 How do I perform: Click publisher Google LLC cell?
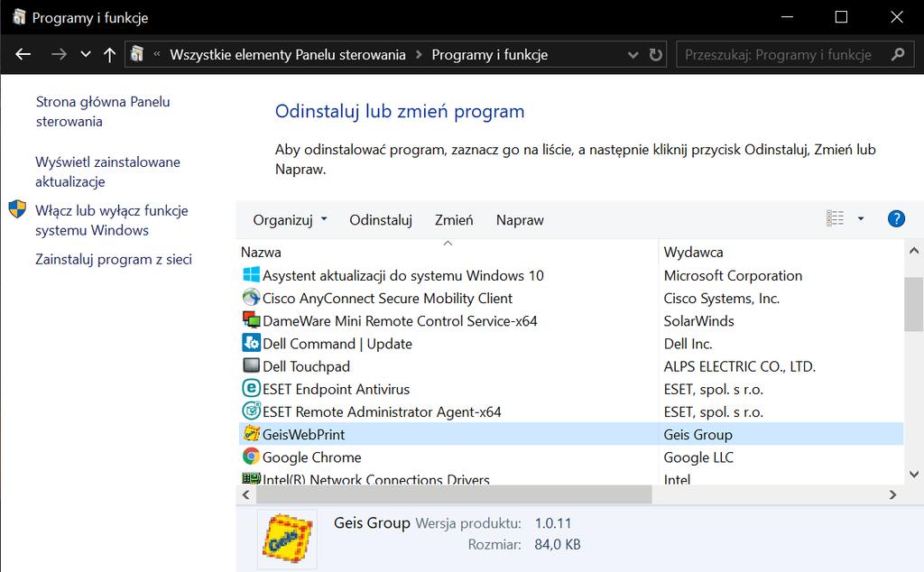tap(698, 457)
